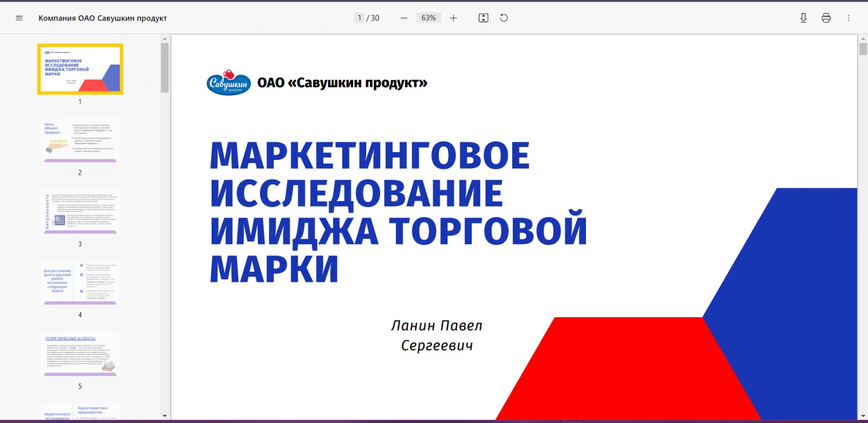Click the zoom out minus icon
The image size is (868, 423).
(404, 18)
